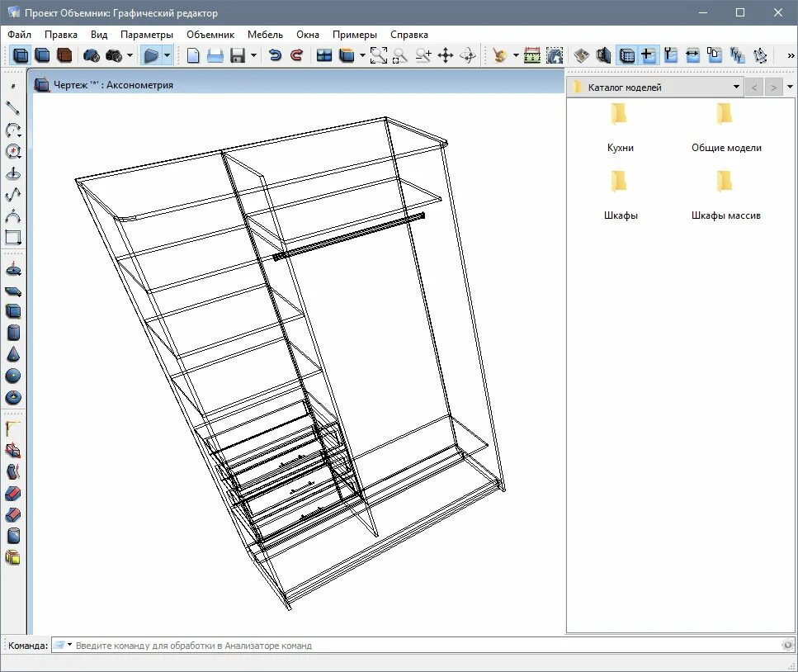Click the copy panel icon
Screen dimensions: 798x672
coord(715,55)
